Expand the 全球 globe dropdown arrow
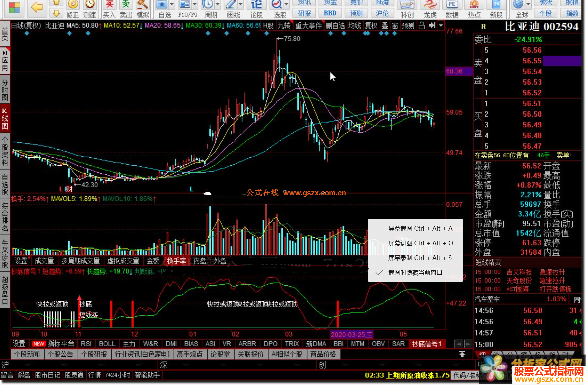The height and width of the screenshot is (386, 588). coord(528,5)
